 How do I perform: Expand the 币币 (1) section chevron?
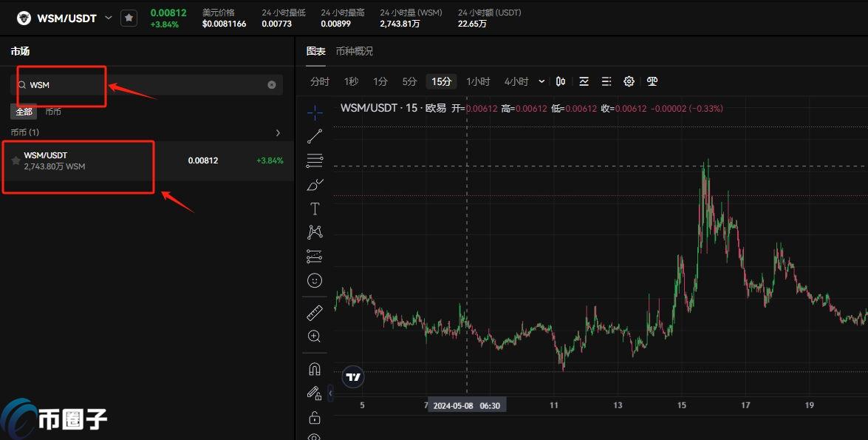pyautogui.click(x=278, y=132)
